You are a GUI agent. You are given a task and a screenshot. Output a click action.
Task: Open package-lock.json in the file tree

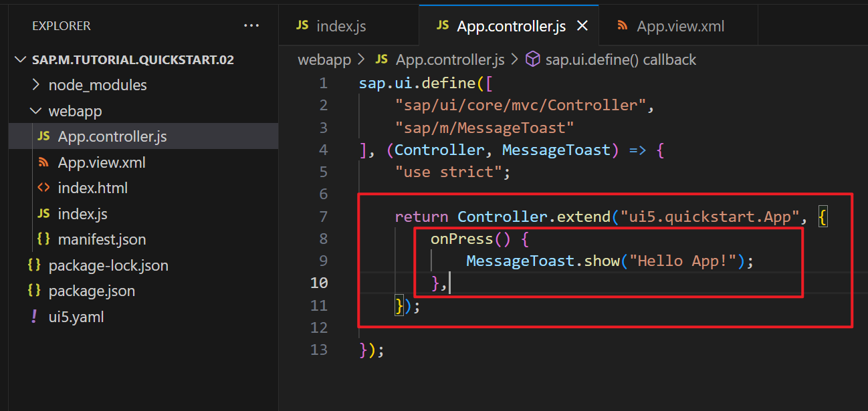(108, 265)
